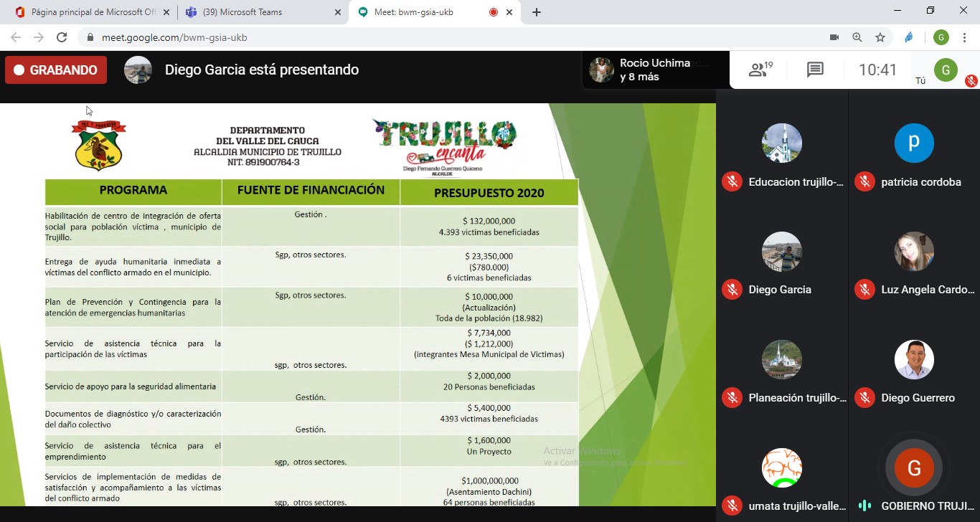
Task: Click the muted mic icon beside patricia cordoba
Action: click(864, 182)
